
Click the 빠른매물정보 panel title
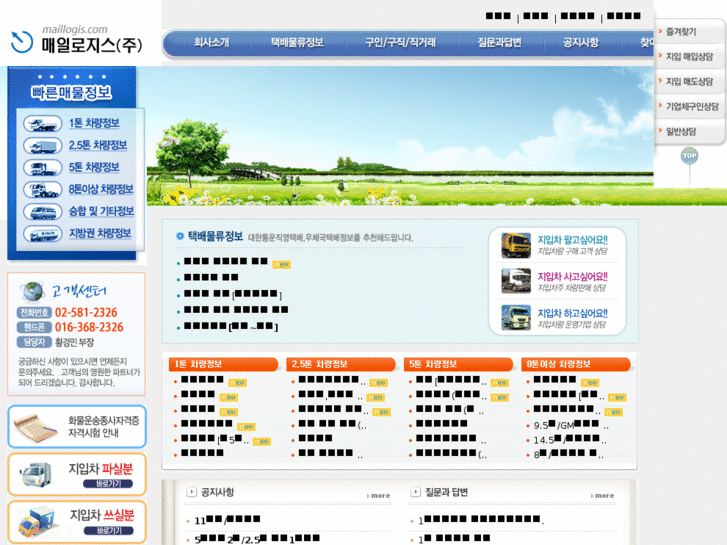(x=71, y=92)
